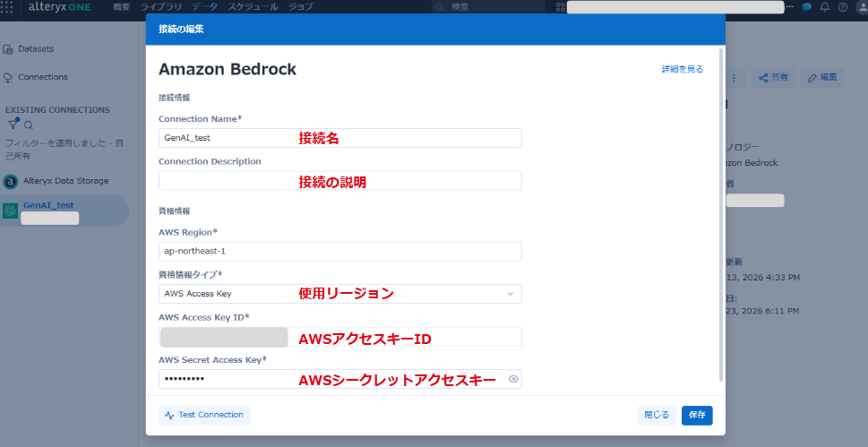Click the 保存 button
Viewport: 868px width, 447px height.
(x=697, y=416)
